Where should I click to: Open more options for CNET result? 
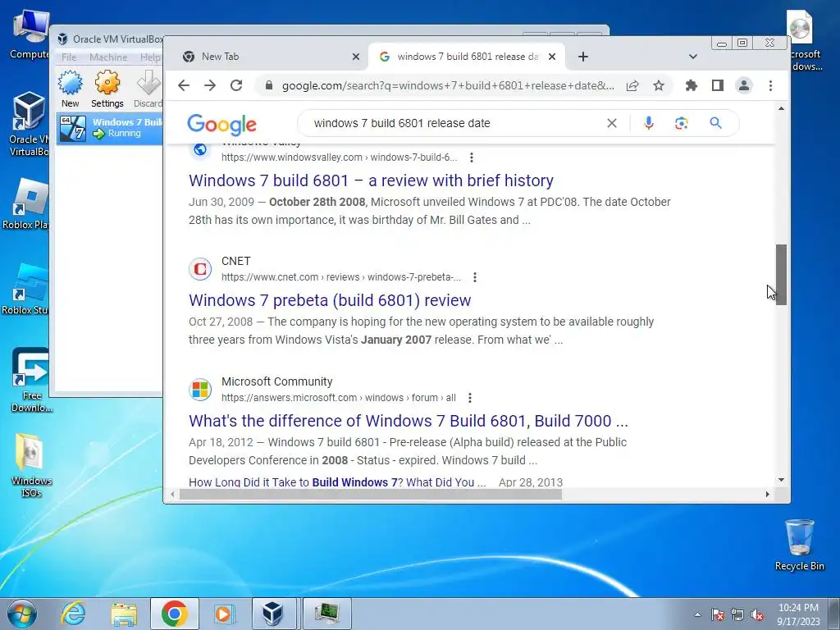[x=475, y=277]
